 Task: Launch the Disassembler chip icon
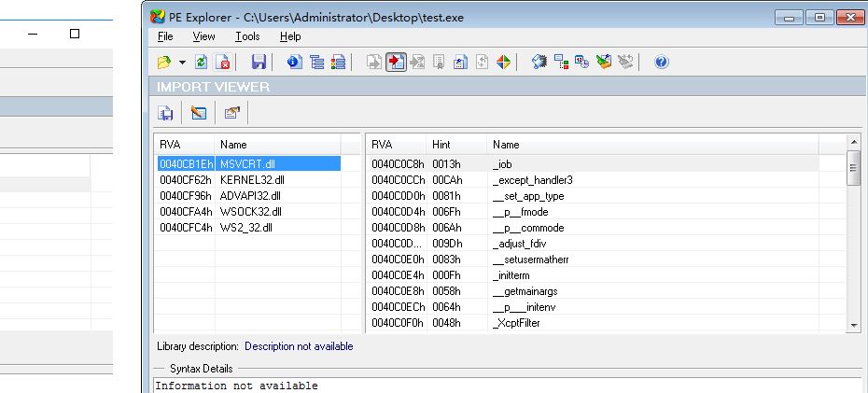pyautogui.click(x=539, y=62)
